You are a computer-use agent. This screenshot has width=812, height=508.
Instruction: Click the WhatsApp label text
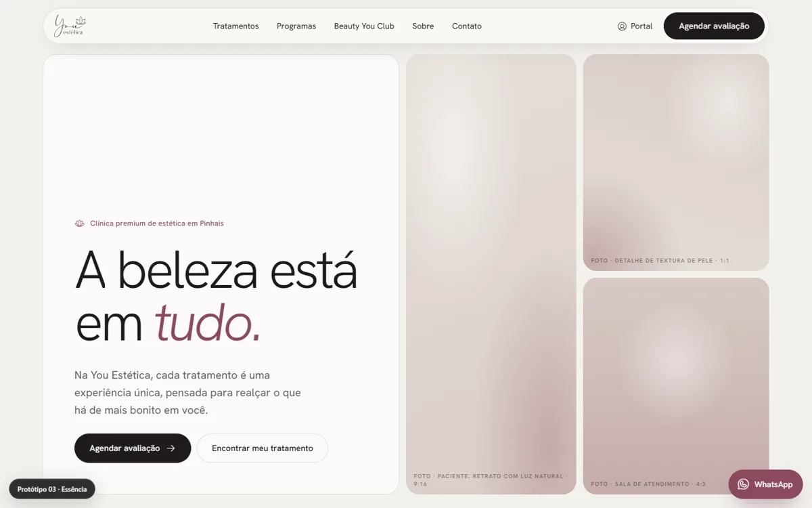[x=773, y=484]
